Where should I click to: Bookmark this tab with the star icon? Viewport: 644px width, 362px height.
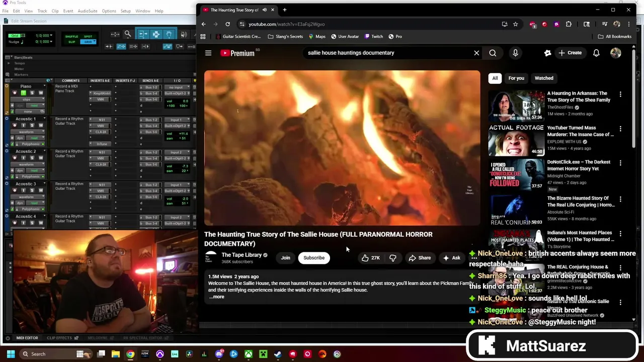(x=515, y=24)
